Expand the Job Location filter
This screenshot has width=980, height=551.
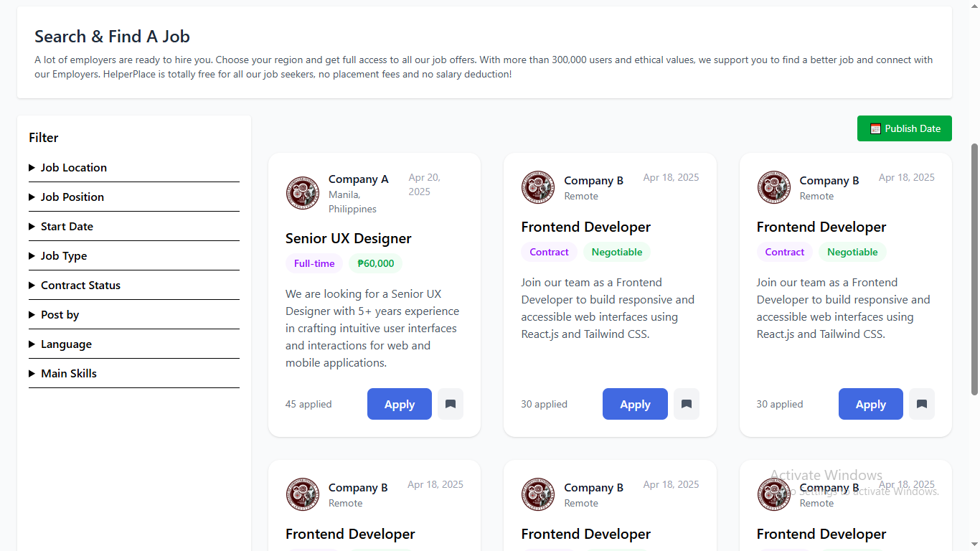point(73,168)
